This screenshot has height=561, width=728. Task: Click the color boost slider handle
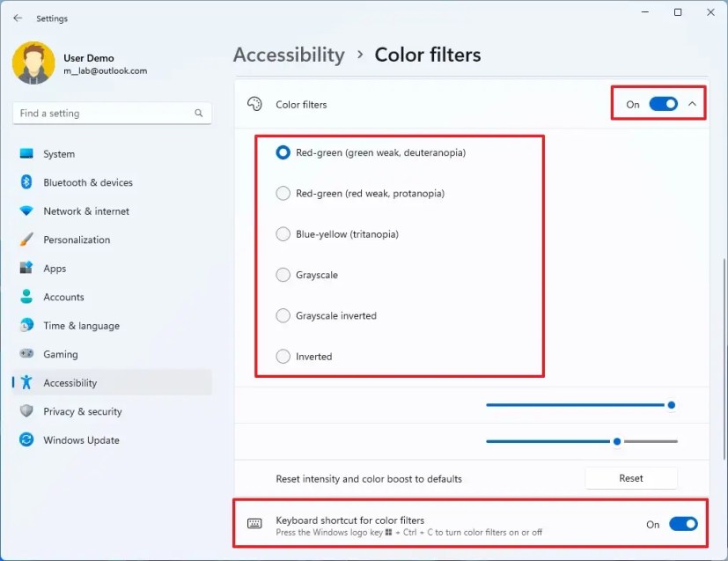pyautogui.click(x=617, y=440)
